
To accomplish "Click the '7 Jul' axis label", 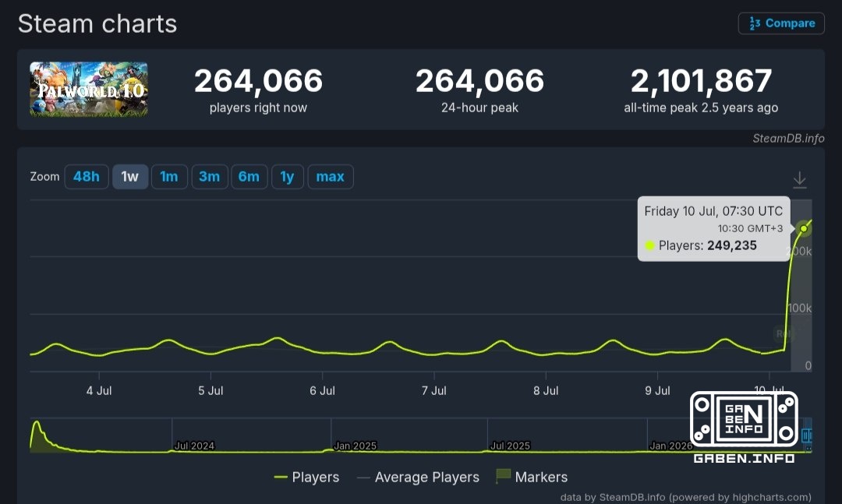I will coord(434,391).
